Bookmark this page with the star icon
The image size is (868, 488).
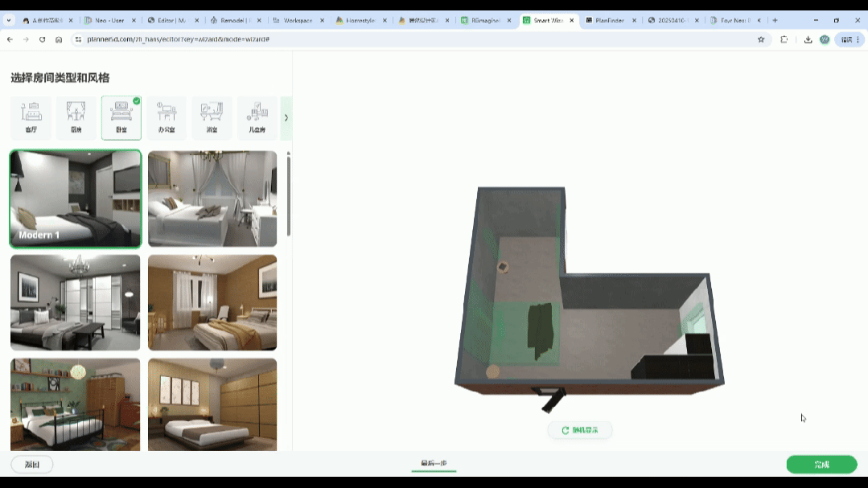point(761,39)
